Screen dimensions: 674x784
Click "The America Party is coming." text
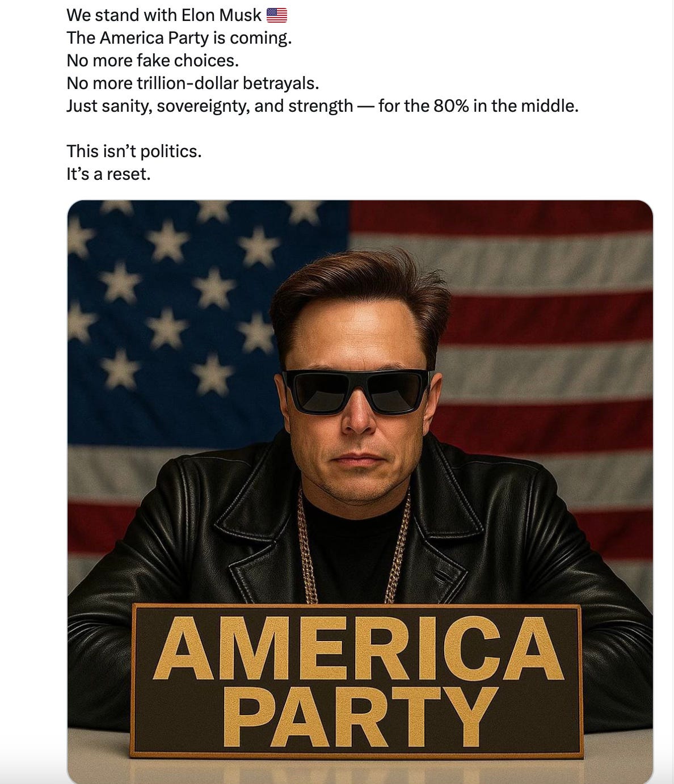(x=179, y=38)
